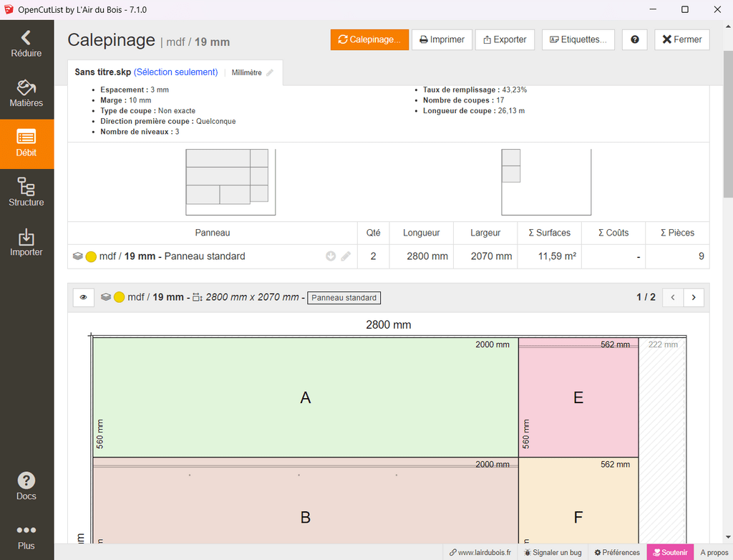
Task: Click the down-arrow icon in panel row
Action: [x=331, y=256]
